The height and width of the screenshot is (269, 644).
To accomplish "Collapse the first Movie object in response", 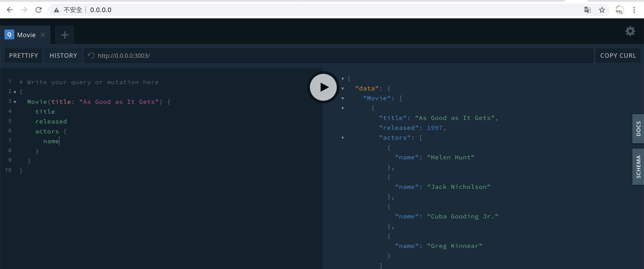I will coord(343,108).
